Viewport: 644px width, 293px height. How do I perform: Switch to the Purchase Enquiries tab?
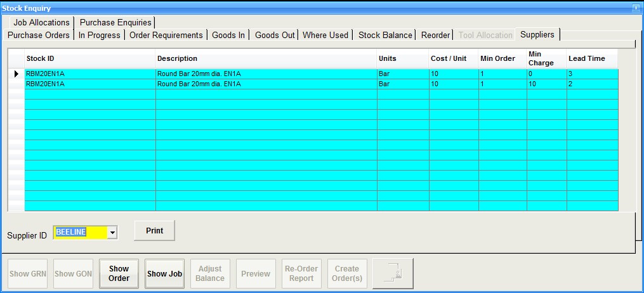115,22
